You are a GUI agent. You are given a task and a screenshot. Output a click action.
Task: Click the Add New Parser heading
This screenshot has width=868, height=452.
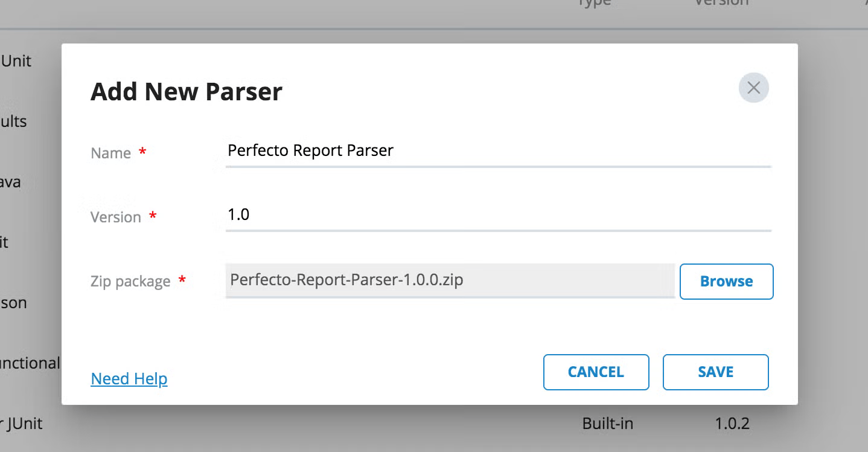click(187, 91)
